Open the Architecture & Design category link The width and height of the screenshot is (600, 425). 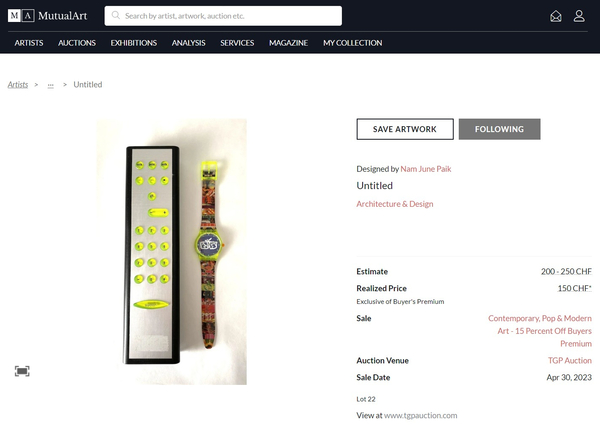(395, 204)
